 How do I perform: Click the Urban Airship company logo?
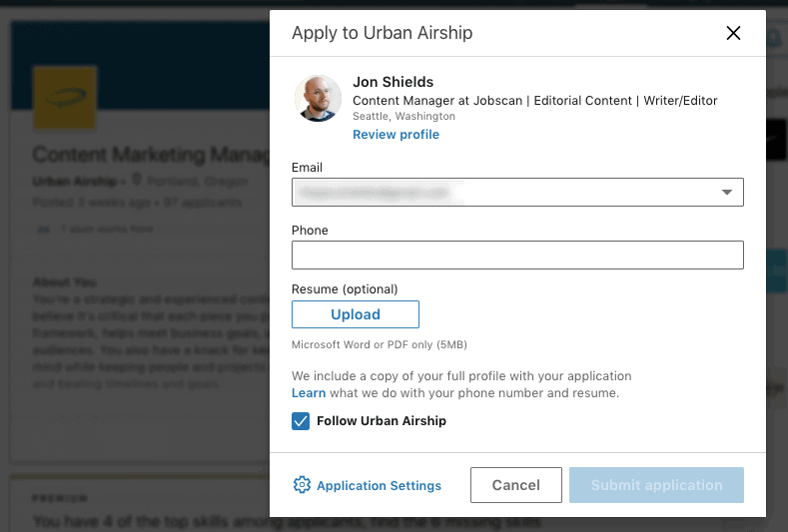[x=65, y=98]
